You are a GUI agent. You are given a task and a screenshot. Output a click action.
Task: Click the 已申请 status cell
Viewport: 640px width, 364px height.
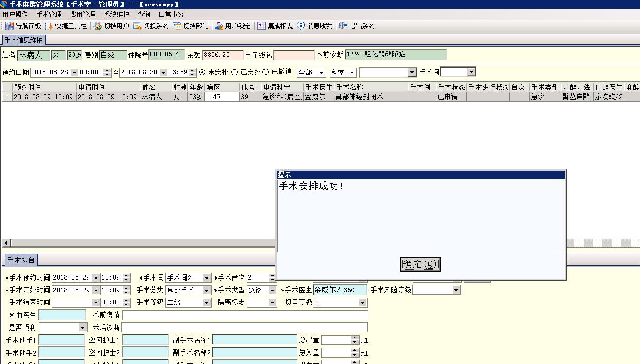(451, 97)
